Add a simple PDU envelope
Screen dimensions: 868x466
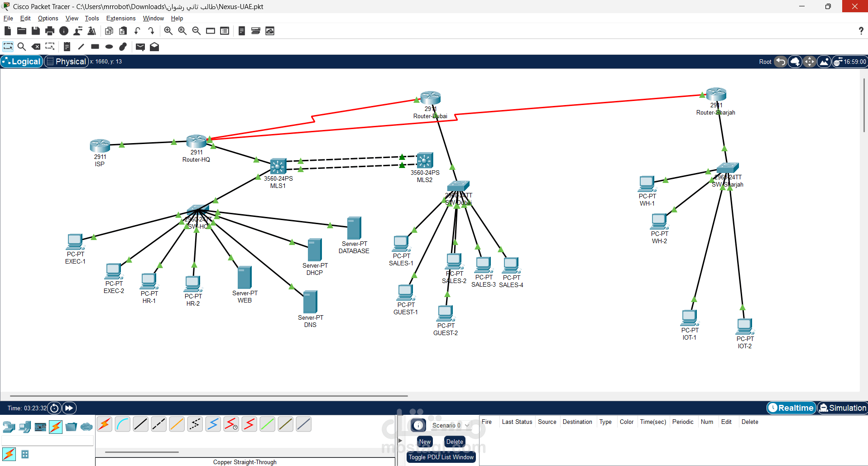click(140, 47)
